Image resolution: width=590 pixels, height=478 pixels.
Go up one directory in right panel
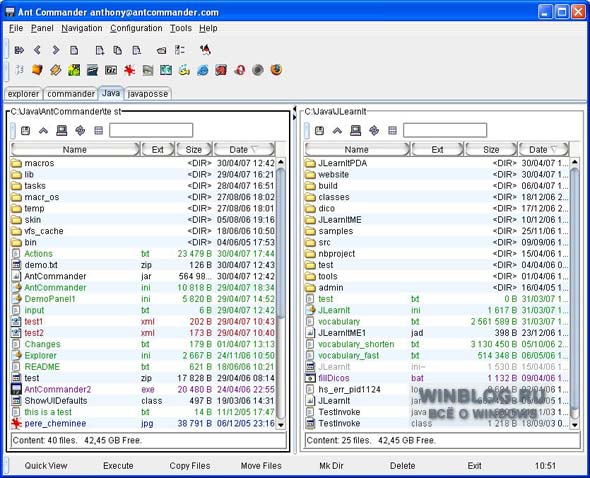pyautogui.click(x=337, y=131)
